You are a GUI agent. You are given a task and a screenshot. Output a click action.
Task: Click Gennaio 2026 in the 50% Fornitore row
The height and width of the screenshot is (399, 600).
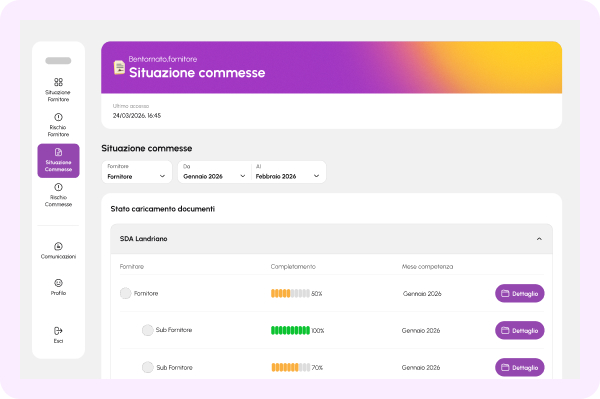point(422,293)
